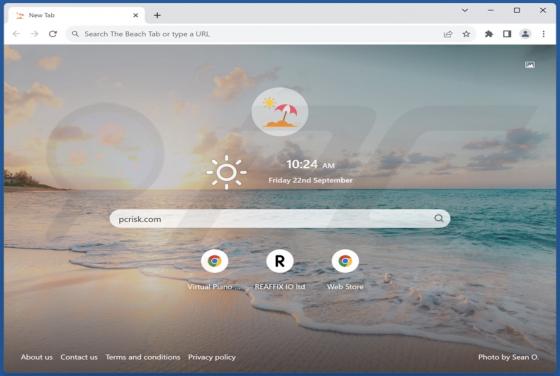Close the New Tab tab

pyautogui.click(x=136, y=15)
